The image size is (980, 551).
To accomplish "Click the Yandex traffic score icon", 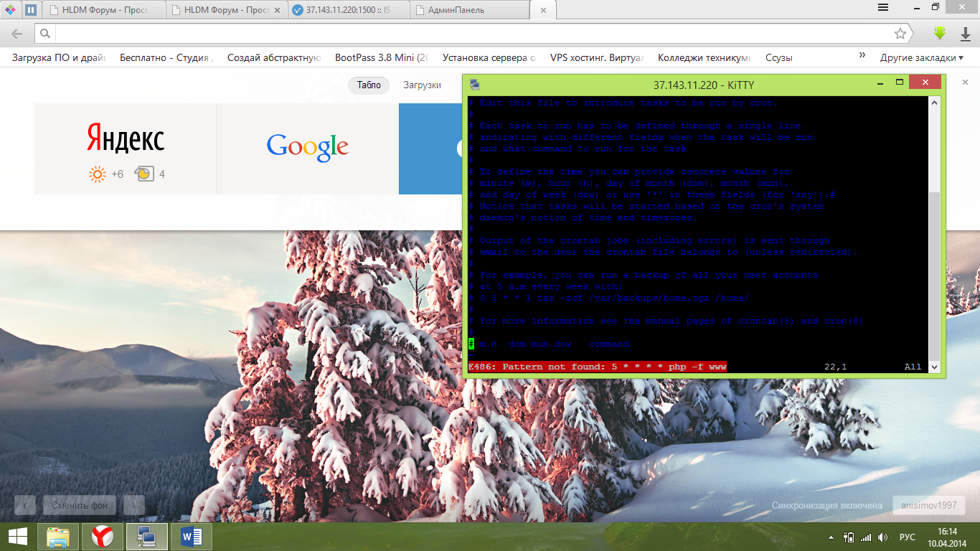I will [144, 174].
